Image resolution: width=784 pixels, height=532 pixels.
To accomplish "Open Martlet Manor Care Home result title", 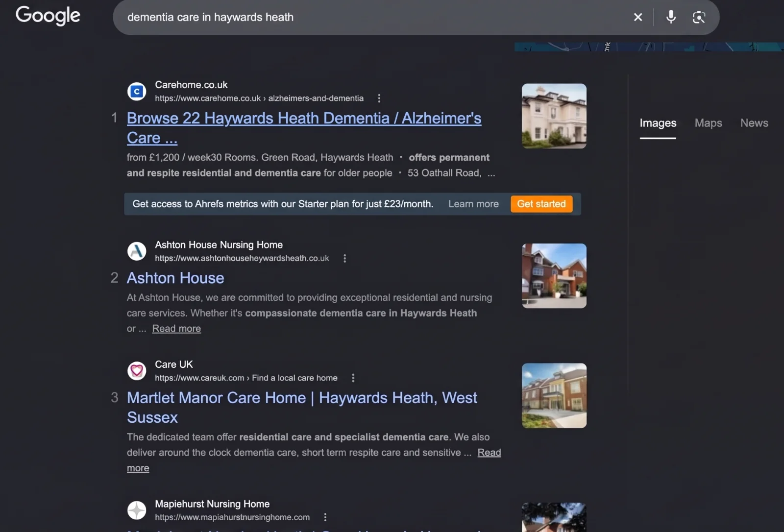I will click(x=302, y=408).
